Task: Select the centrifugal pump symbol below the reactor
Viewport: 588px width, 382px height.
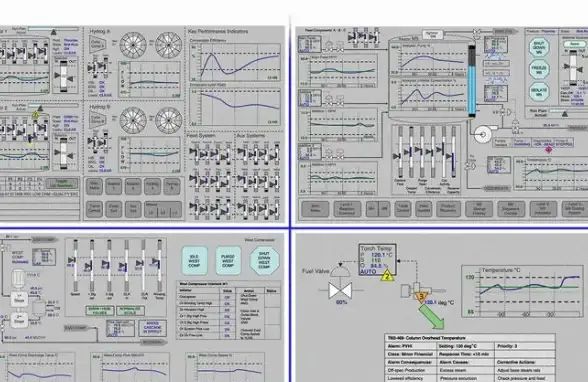Action: tap(483, 134)
